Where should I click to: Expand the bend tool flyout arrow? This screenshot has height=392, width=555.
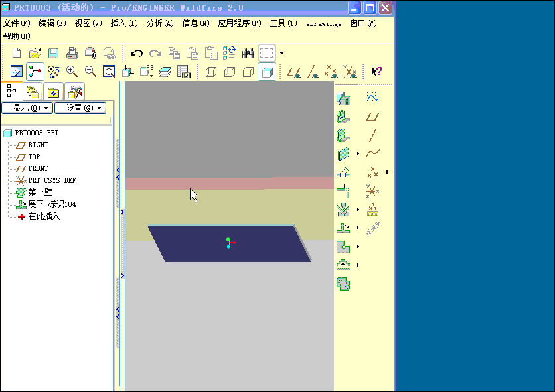click(358, 209)
